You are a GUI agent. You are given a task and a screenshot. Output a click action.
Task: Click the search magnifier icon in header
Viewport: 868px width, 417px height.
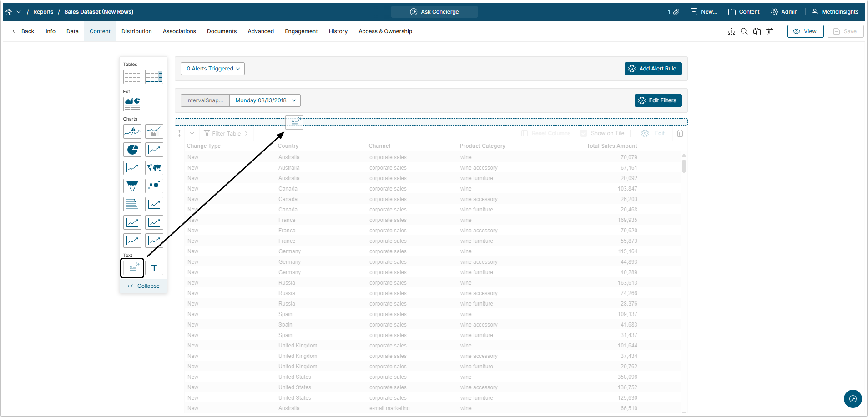pyautogui.click(x=744, y=31)
